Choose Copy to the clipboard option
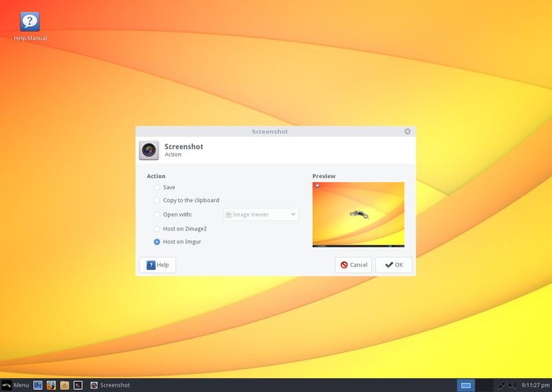 [x=157, y=200]
